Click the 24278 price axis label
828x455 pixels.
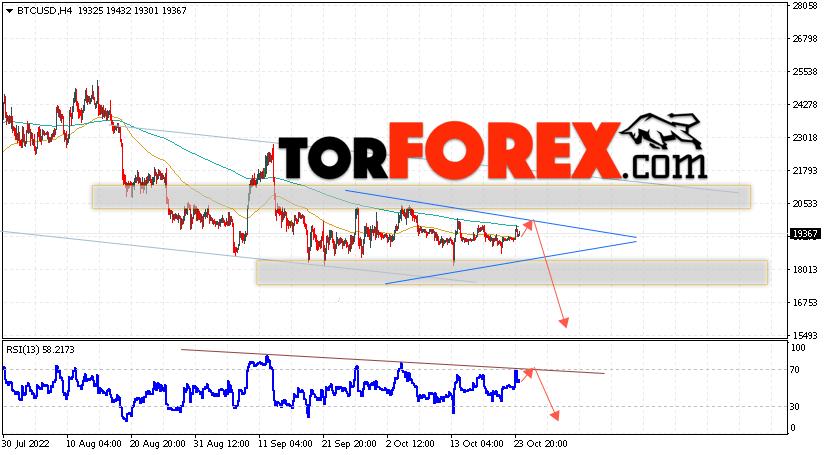coord(805,105)
